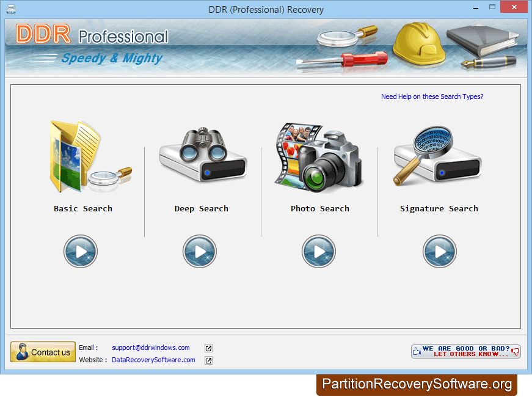Click the Contact us button
The width and height of the screenshot is (532, 397).
tap(43, 352)
